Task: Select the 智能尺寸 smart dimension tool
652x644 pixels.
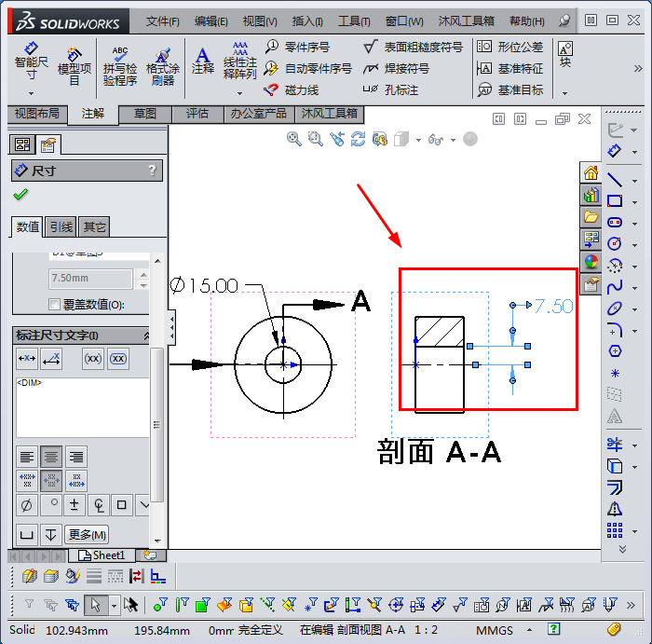Action: (30, 60)
